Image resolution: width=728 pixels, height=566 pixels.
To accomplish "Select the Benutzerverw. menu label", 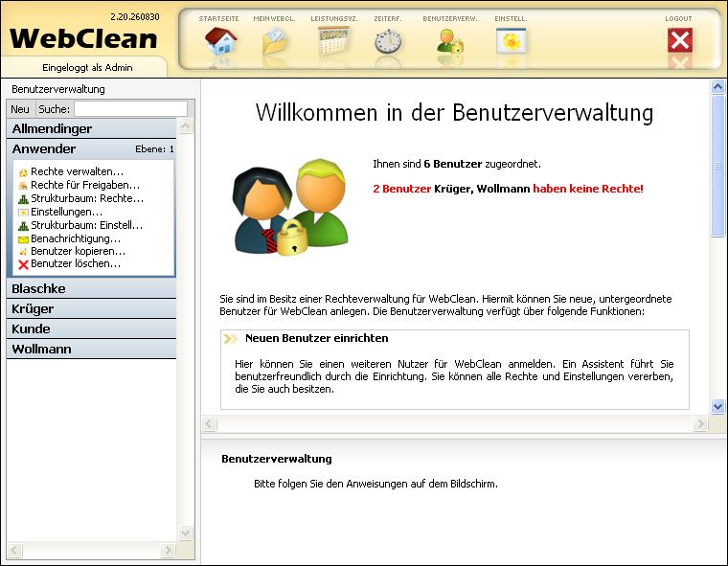I will [x=450, y=18].
